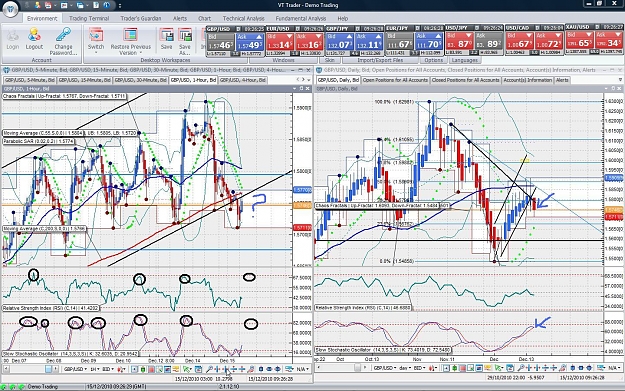Open the N/A dropdown in Daily chart toolbar
Image resolution: width=625 pixels, height=391 pixels.
coord(613,368)
